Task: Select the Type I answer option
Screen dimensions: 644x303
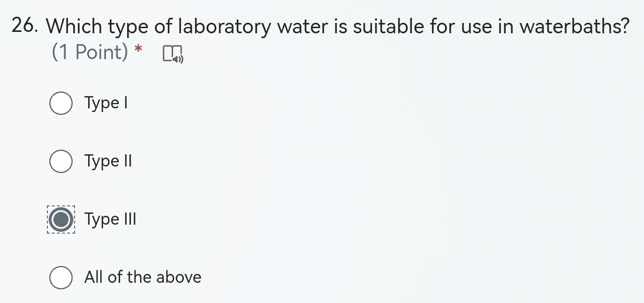Action: [61, 103]
